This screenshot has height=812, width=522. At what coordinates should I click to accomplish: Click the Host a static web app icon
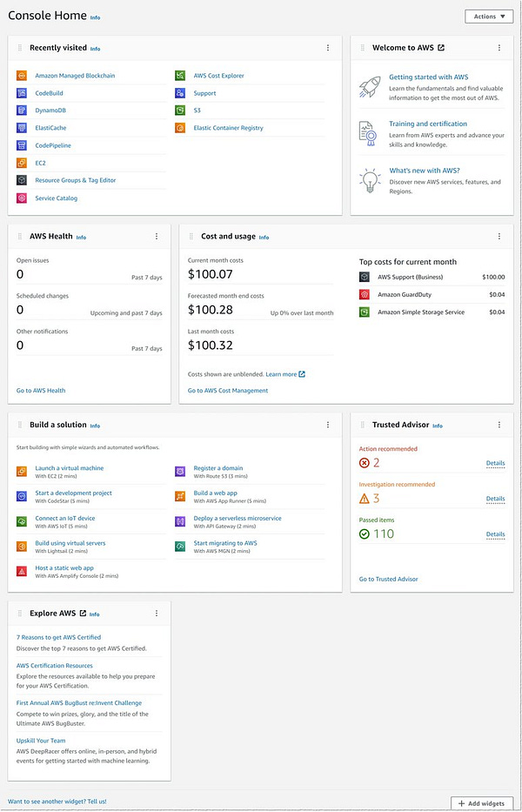coord(21,571)
